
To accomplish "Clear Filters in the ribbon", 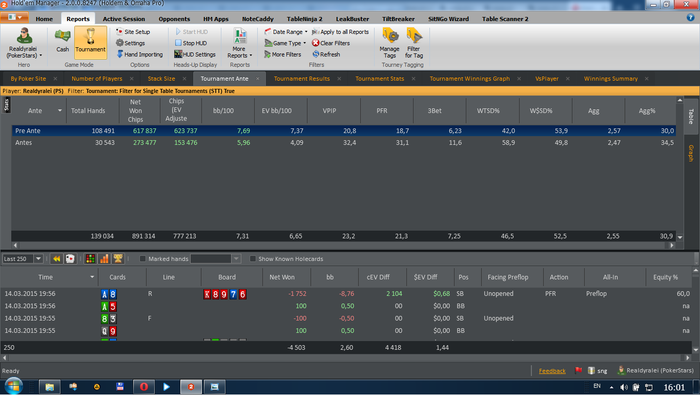I will 331,43.
